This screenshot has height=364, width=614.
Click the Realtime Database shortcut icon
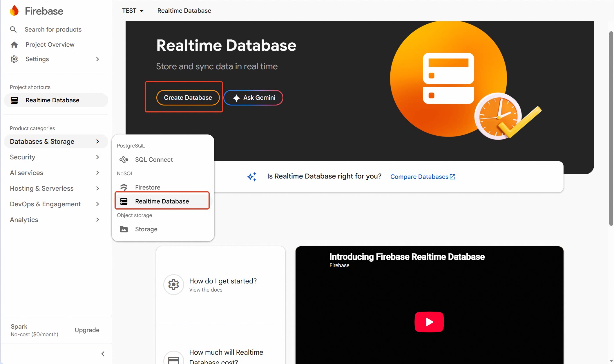14,100
